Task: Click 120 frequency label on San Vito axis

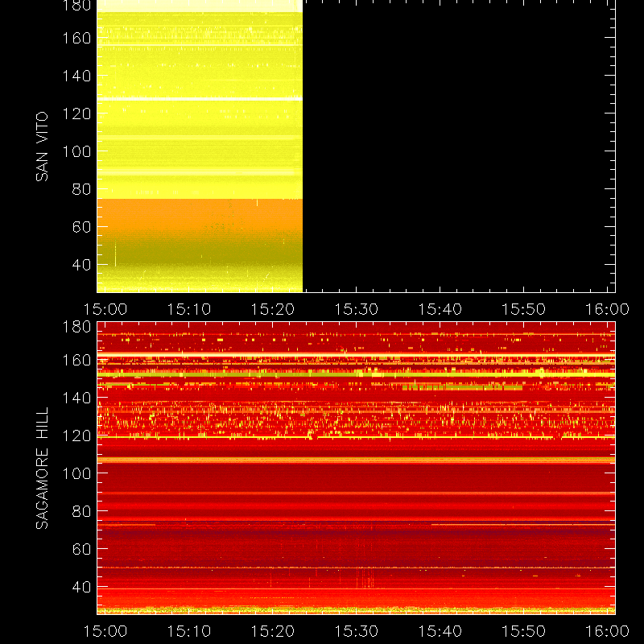Action: pyautogui.click(x=76, y=114)
